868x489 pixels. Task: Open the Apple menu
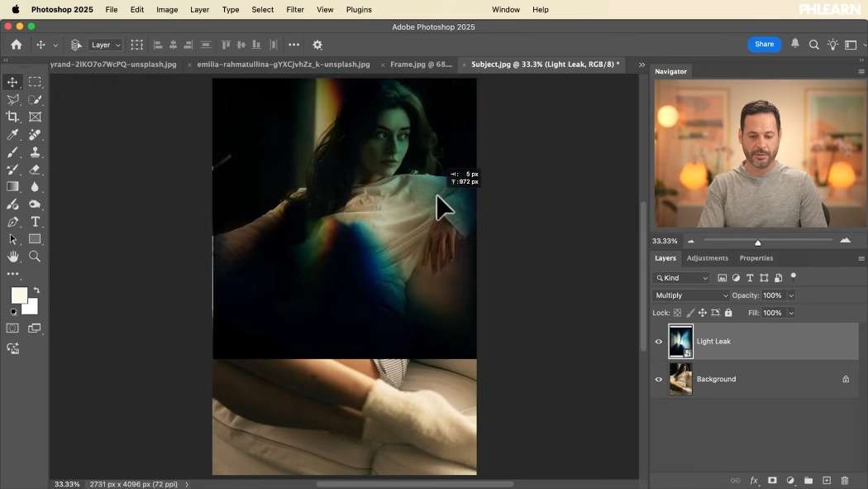pyautogui.click(x=16, y=9)
